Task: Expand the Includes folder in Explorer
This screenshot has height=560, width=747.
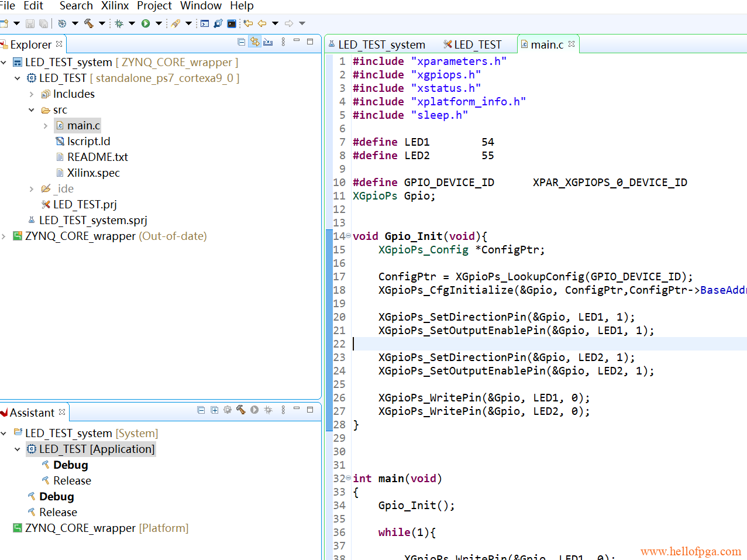Action: coord(32,94)
